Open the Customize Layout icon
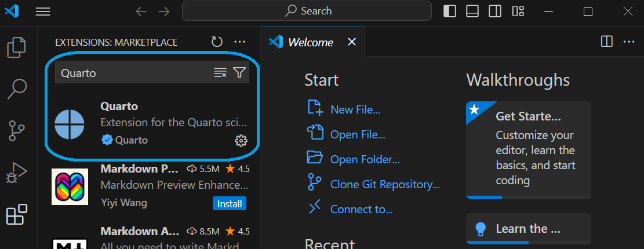Viewport: 644px width, 249px height. (x=518, y=12)
